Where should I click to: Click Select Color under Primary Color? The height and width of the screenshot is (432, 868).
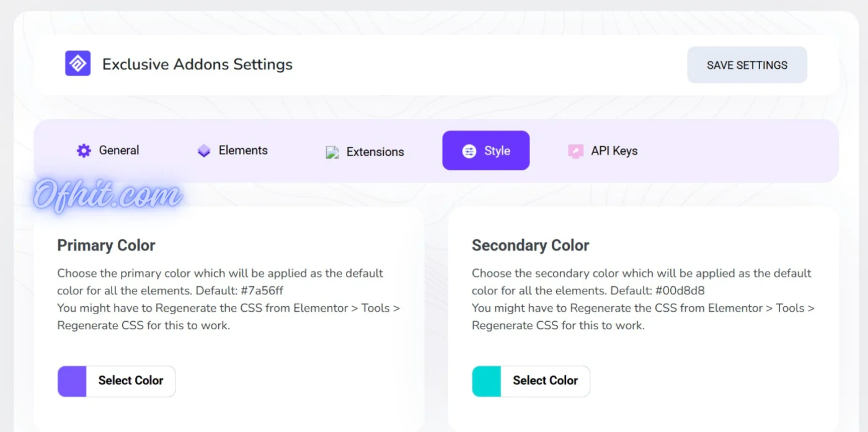(x=131, y=381)
